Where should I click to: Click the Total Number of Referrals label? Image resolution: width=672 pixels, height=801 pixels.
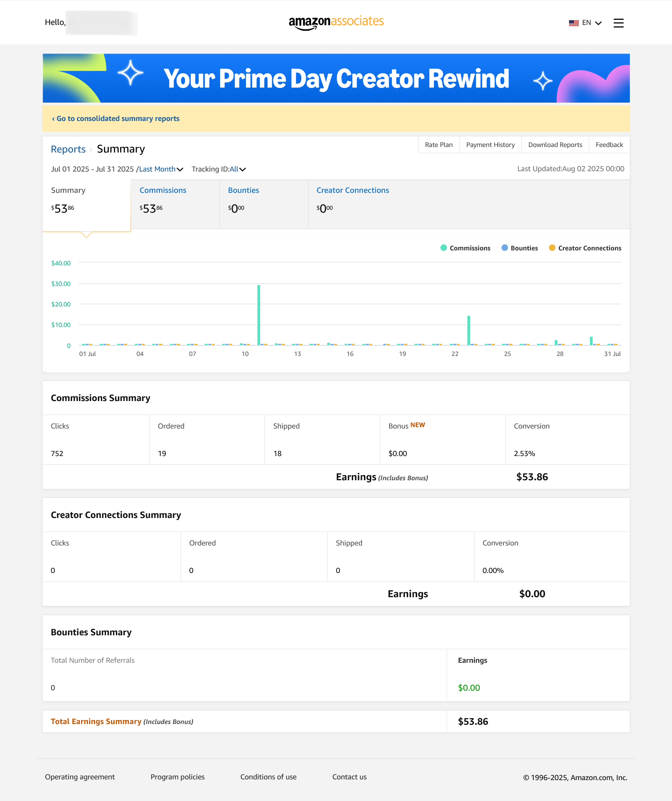93,660
